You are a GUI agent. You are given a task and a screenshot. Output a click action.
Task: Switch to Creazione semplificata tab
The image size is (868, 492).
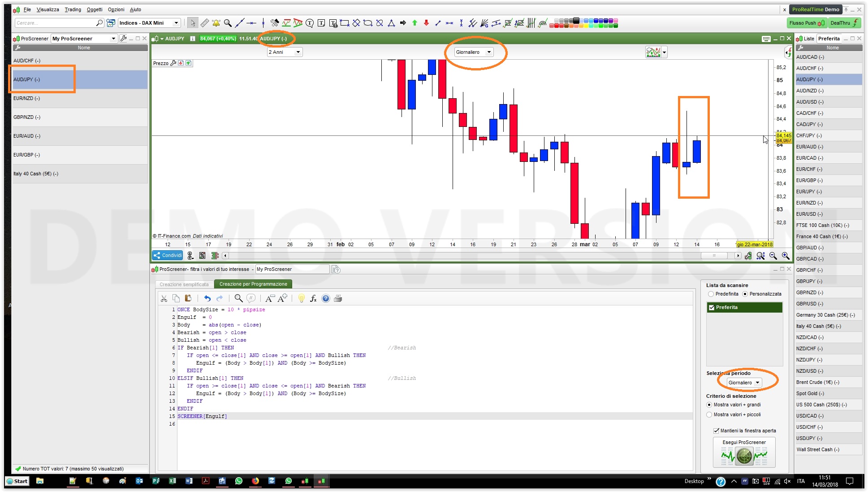[x=184, y=284]
